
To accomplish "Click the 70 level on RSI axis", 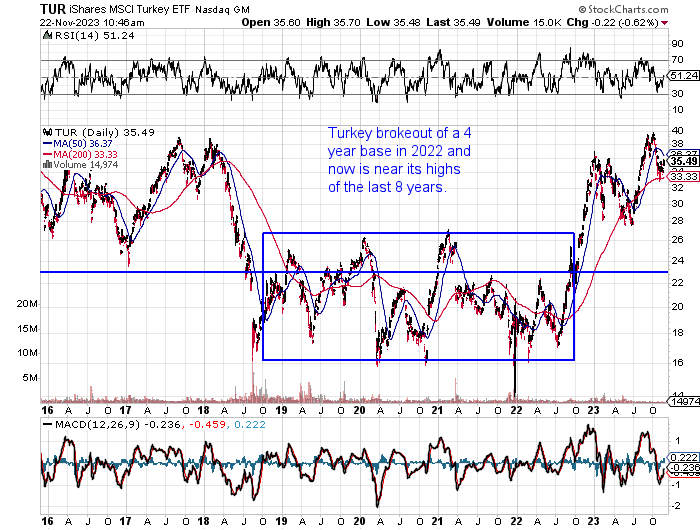I will [677, 59].
